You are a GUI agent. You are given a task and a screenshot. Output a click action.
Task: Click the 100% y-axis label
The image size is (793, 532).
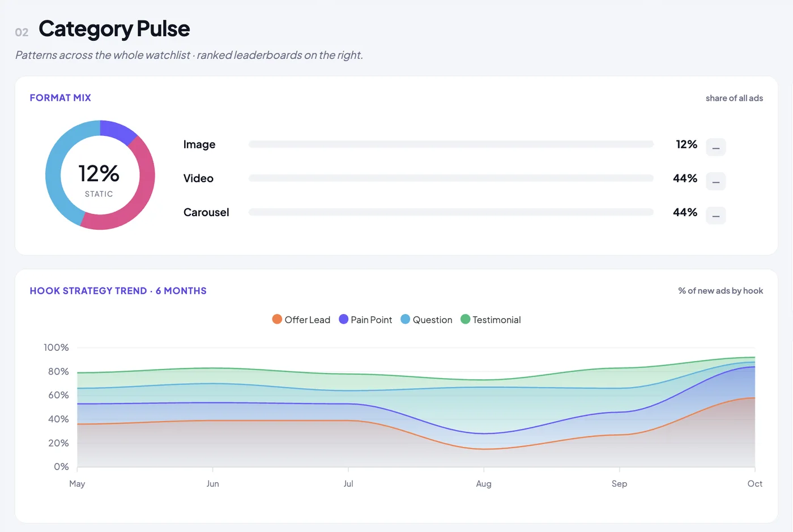pos(56,347)
